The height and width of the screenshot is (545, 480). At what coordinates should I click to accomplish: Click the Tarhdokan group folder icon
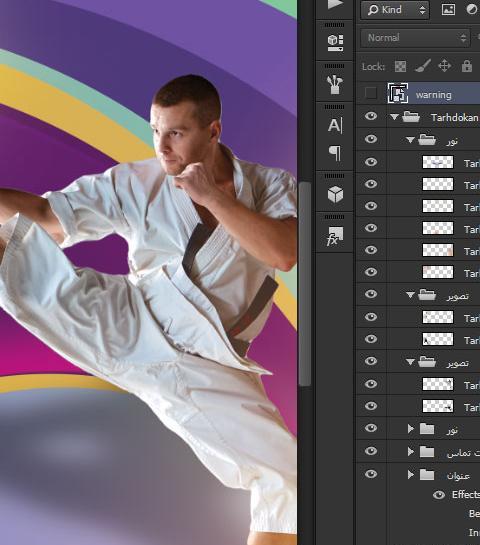(411, 117)
